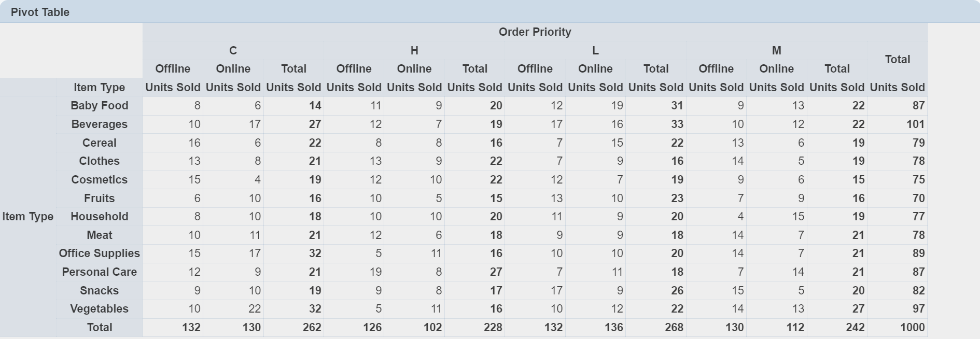Select the Vegetables row label

pyautogui.click(x=99, y=309)
